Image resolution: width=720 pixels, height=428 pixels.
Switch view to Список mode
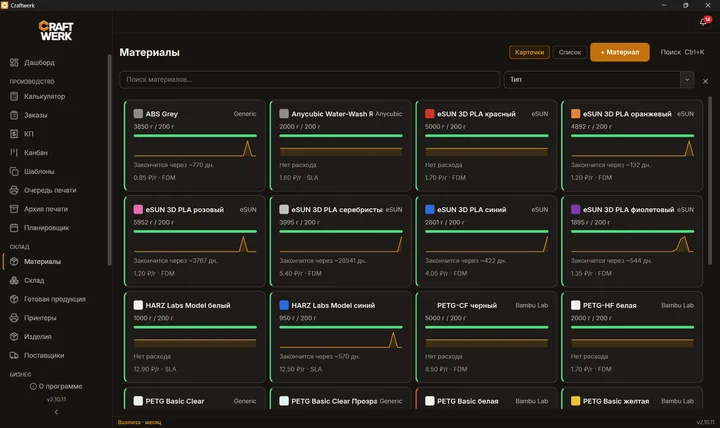click(570, 52)
